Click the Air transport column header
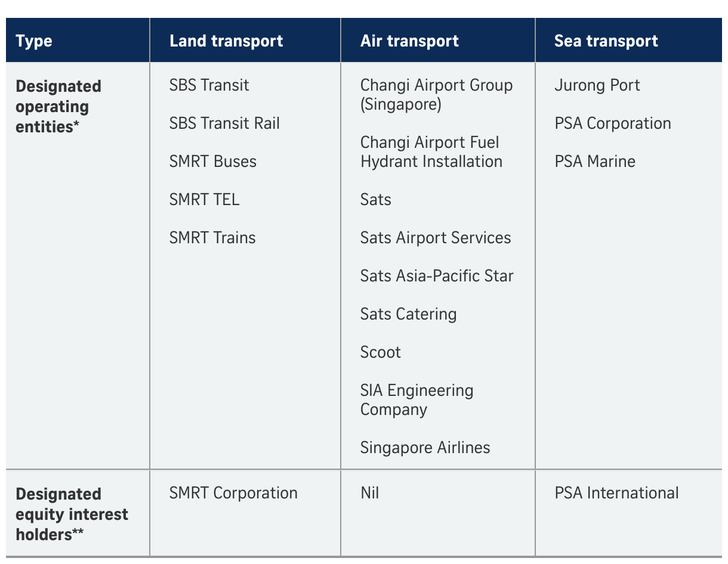The image size is (728, 564). click(x=409, y=41)
